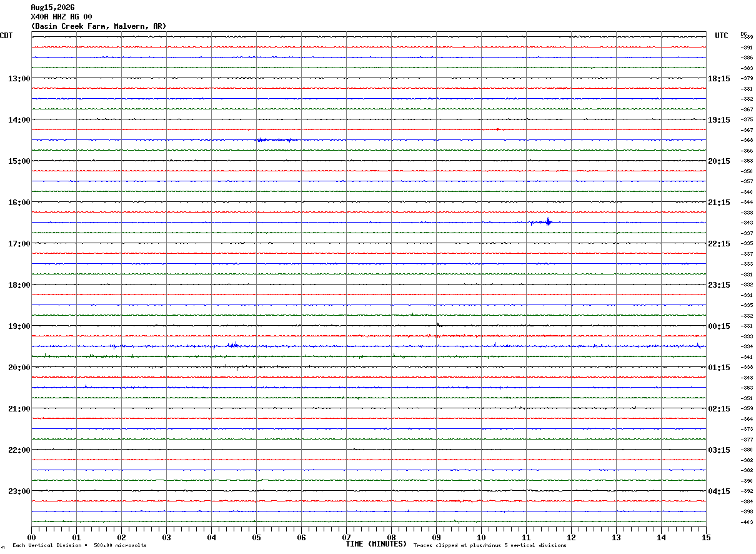Click the 00:15 UTC time label
The width and height of the screenshot is (756, 554).
tap(719, 326)
